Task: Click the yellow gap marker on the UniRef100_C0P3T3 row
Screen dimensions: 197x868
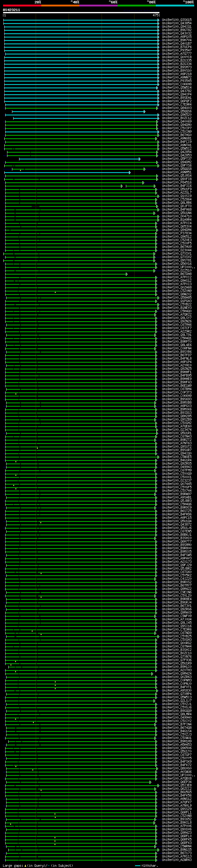Action: (16, 394)
